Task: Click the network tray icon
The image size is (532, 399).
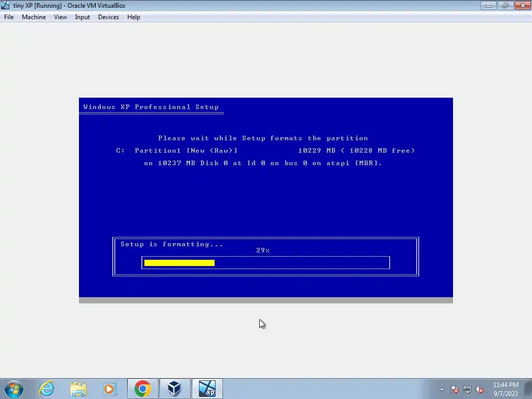Action: [x=467, y=390]
